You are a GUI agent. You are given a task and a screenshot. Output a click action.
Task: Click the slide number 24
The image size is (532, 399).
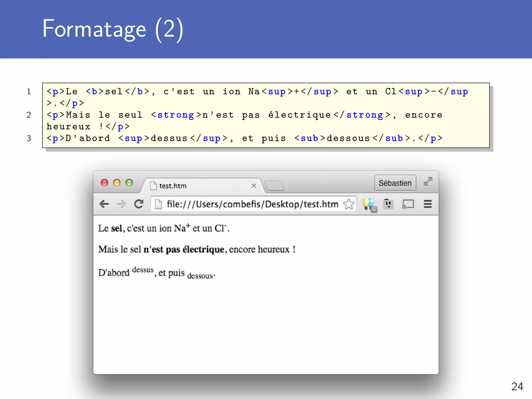517,387
